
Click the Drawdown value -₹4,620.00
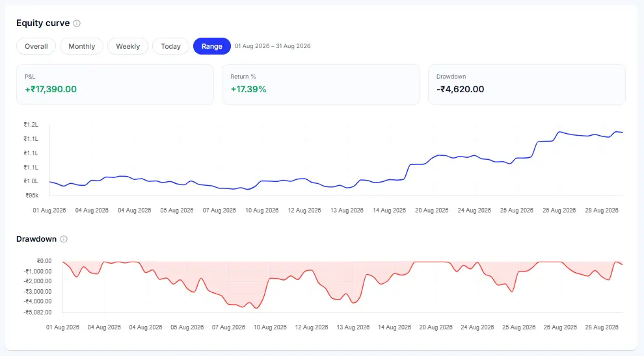click(461, 89)
